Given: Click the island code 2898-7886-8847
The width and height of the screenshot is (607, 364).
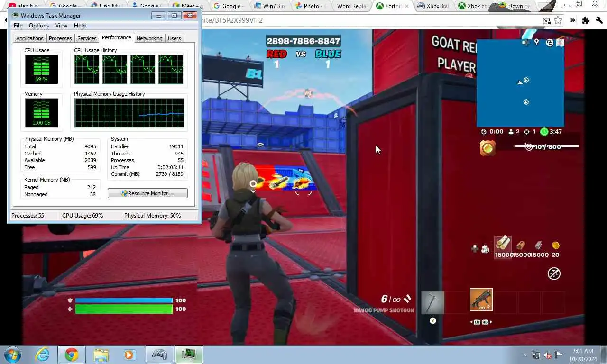Looking at the screenshot, I should 303,41.
